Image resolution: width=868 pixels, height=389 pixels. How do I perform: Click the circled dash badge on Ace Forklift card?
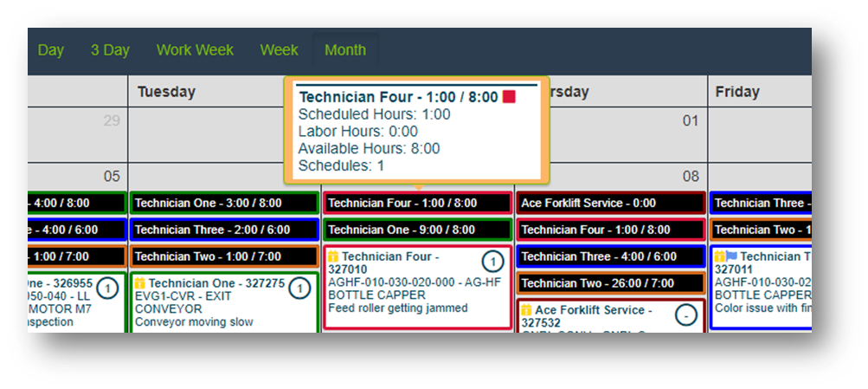tap(686, 315)
